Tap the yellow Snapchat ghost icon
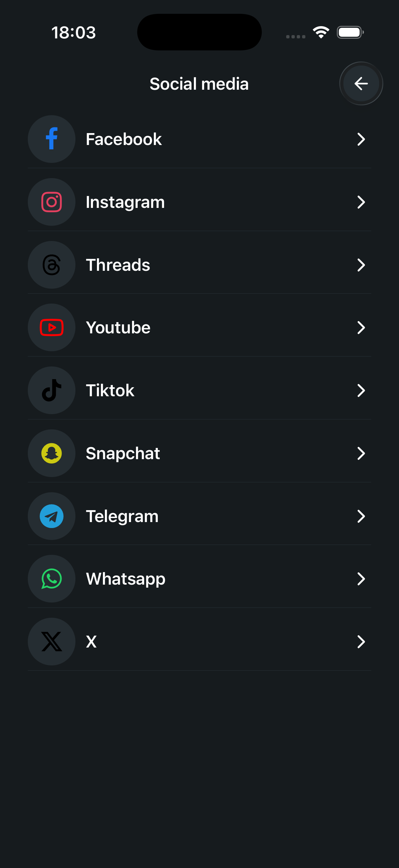399x868 pixels. click(52, 453)
